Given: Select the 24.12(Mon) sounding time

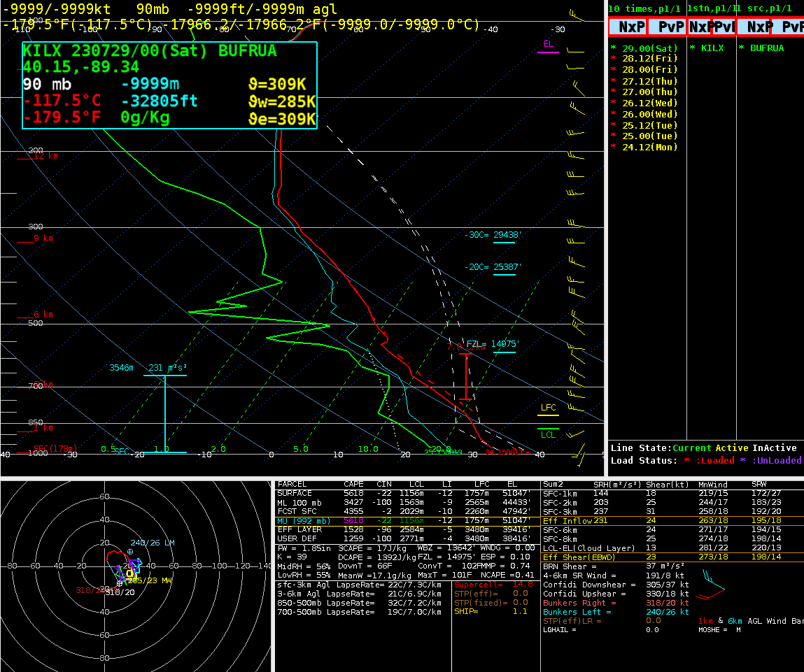Looking at the screenshot, I should pos(649,147).
